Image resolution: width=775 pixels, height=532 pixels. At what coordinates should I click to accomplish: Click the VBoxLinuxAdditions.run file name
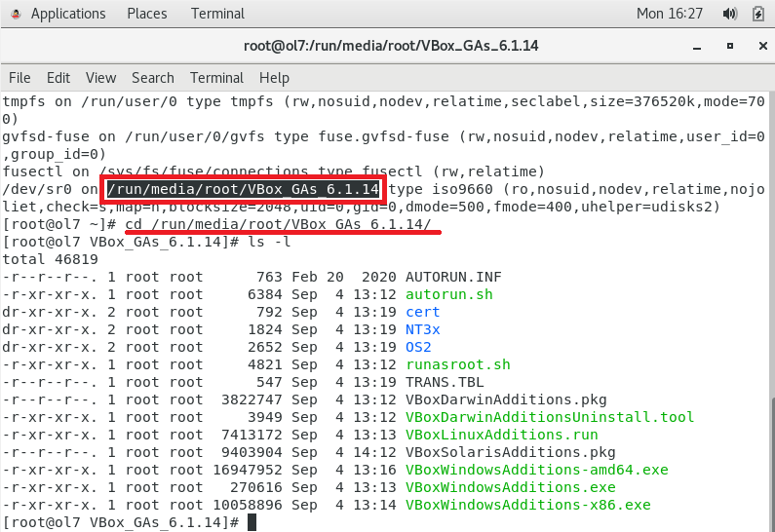pyautogui.click(x=502, y=435)
